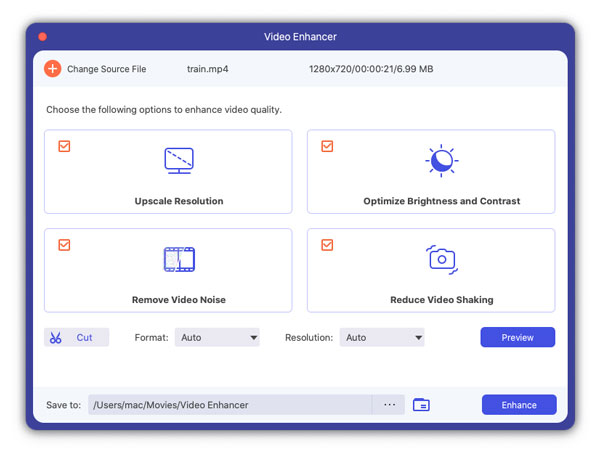This screenshot has height=458, width=600.
Task: Click the Reduce Video Shaking camera icon
Action: [x=441, y=259]
